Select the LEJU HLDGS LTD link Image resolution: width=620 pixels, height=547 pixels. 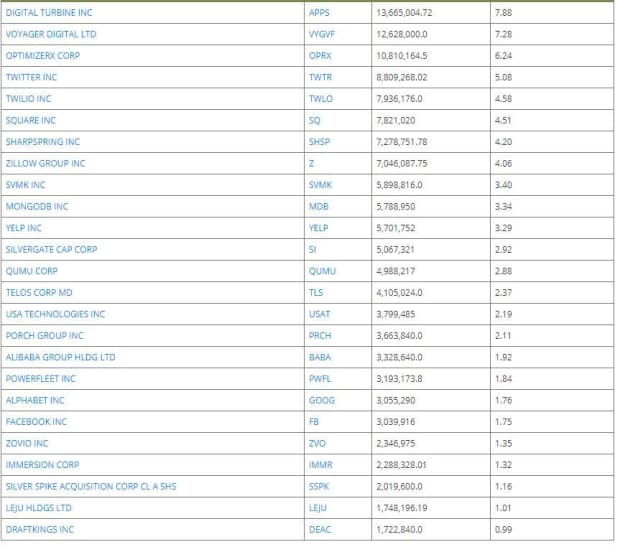[38, 508]
